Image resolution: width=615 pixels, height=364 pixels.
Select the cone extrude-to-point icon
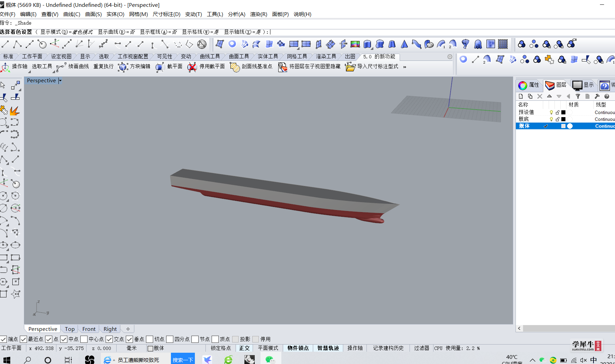(404, 44)
